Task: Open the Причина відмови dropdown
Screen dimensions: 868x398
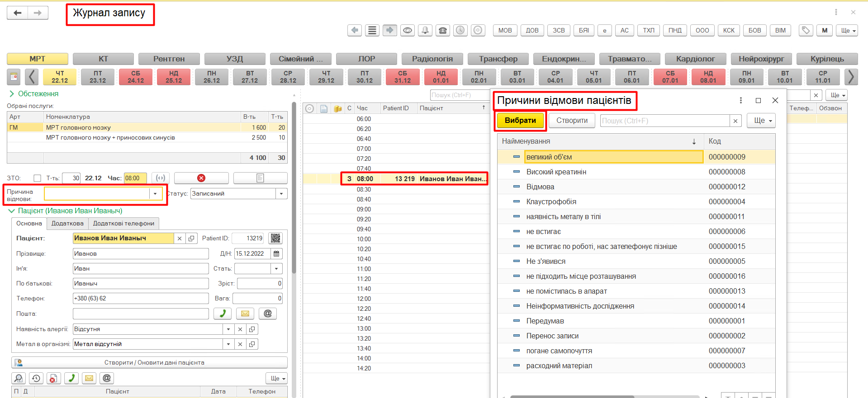Action: point(155,194)
